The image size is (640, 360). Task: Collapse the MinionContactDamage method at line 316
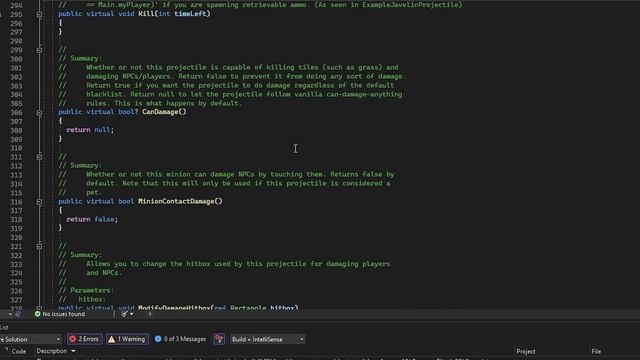[39, 202]
